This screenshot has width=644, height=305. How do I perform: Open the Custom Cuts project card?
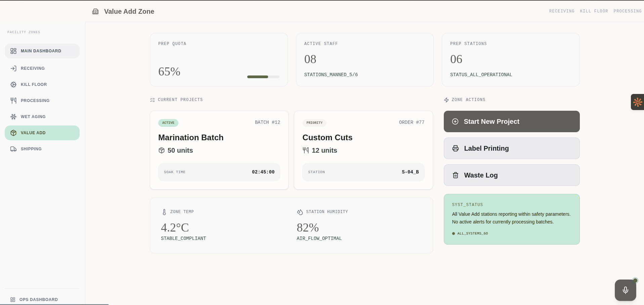pyautogui.click(x=363, y=150)
